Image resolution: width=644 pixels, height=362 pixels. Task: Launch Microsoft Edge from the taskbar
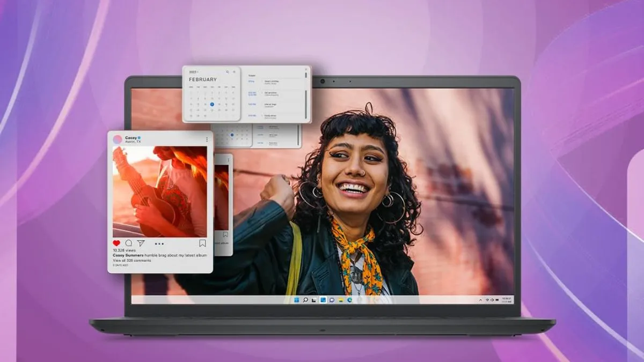click(x=349, y=300)
